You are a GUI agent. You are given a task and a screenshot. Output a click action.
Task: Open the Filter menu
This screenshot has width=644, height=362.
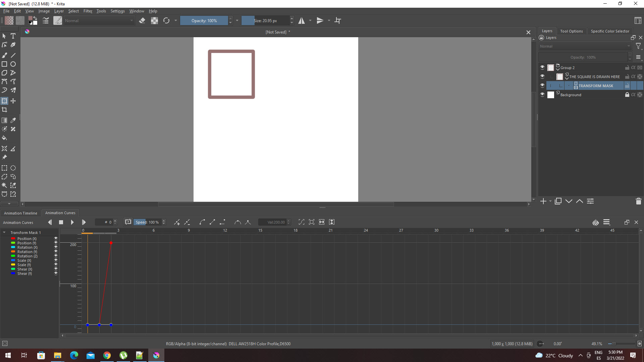click(88, 11)
